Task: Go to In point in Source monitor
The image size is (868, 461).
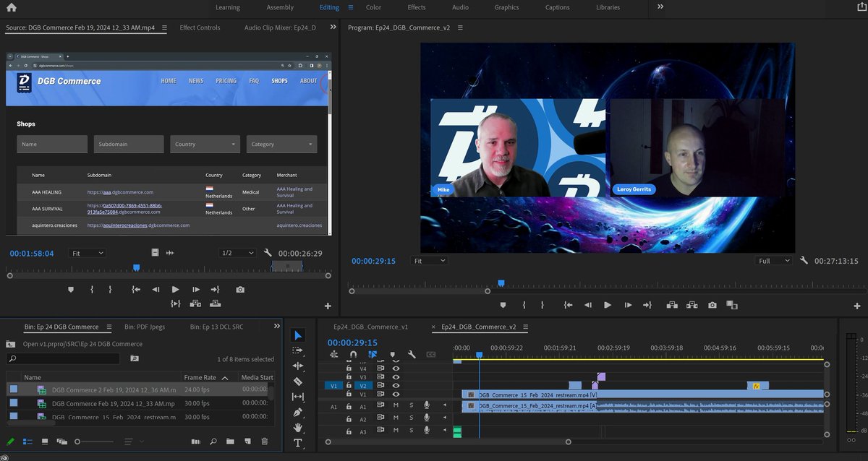Action: tap(136, 289)
